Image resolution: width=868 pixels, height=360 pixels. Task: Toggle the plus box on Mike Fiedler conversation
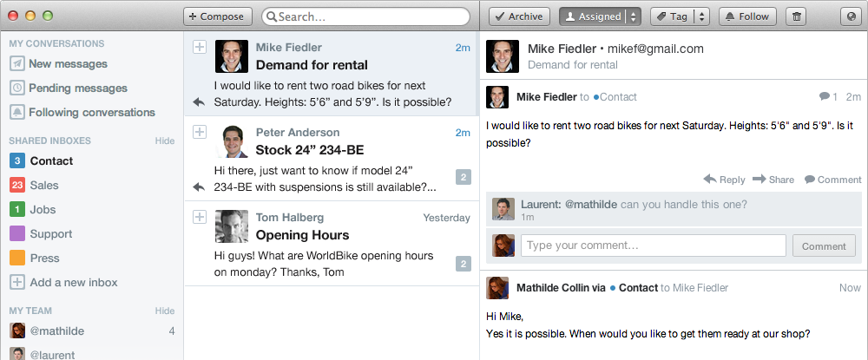199,48
